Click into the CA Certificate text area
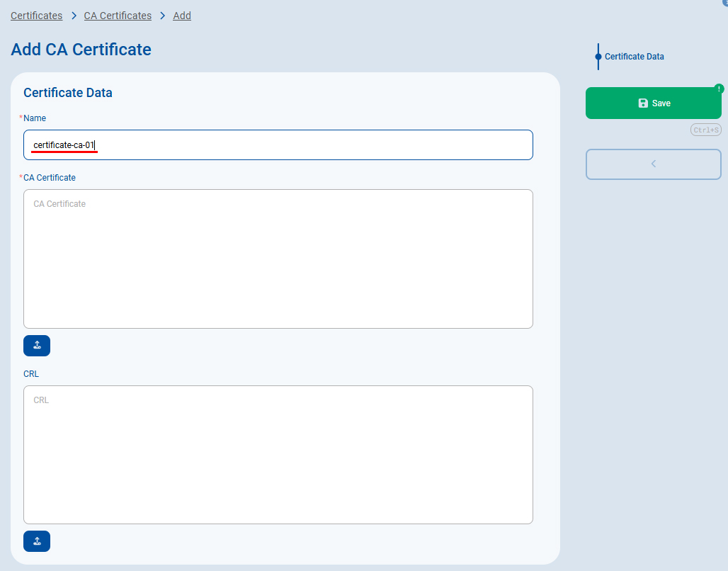 coord(278,259)
